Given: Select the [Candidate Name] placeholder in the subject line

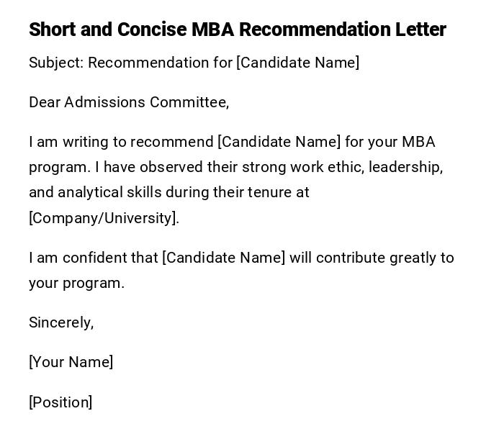Looking at the screenshot, I should [298, 63].
